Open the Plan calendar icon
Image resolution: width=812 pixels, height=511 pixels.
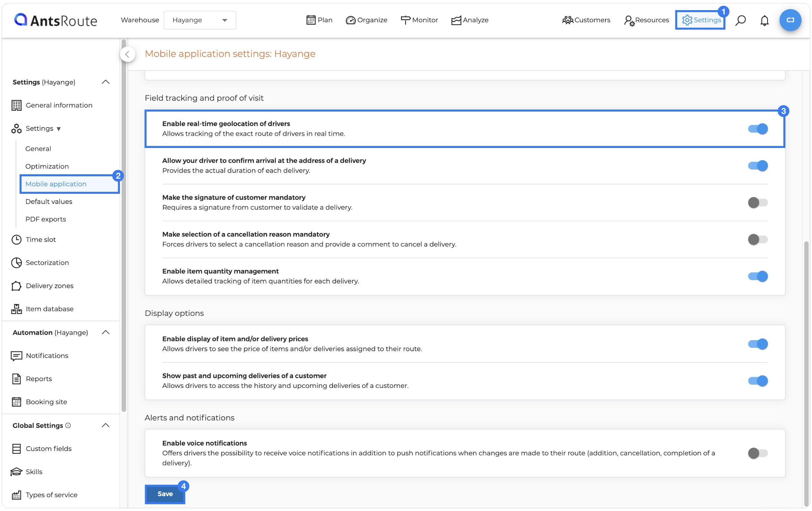click(x=311, y=20)
